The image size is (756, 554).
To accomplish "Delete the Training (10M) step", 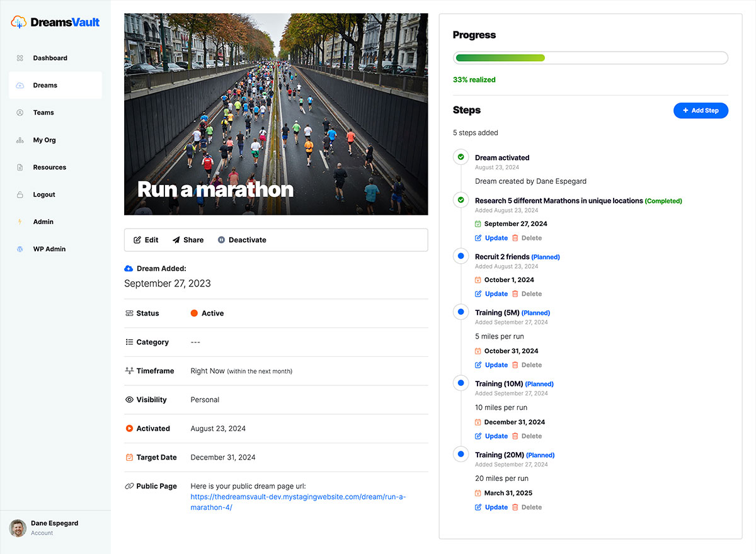I will pos(527,436).
